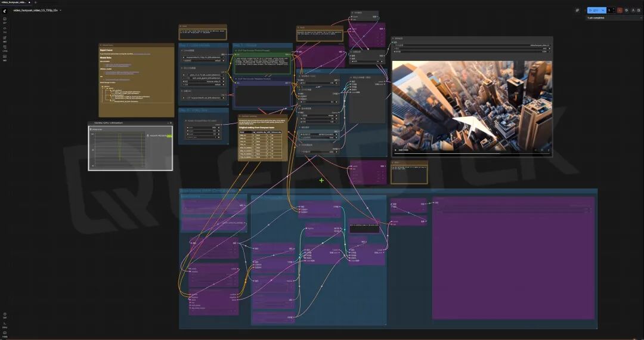Click the width field in the latent node
This screenshot has height=340, width=644.
203,127
